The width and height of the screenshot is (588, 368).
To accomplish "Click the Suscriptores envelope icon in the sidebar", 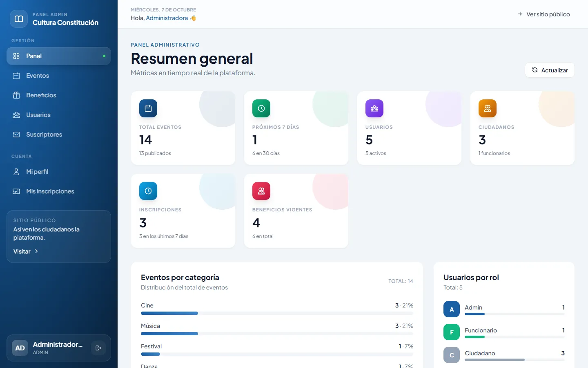I will tap(16, 135).
